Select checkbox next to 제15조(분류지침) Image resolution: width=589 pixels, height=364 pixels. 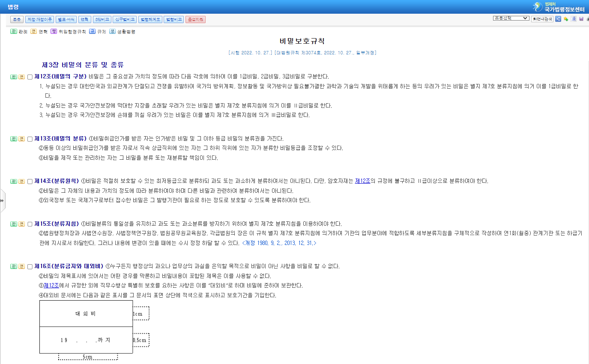30,224
